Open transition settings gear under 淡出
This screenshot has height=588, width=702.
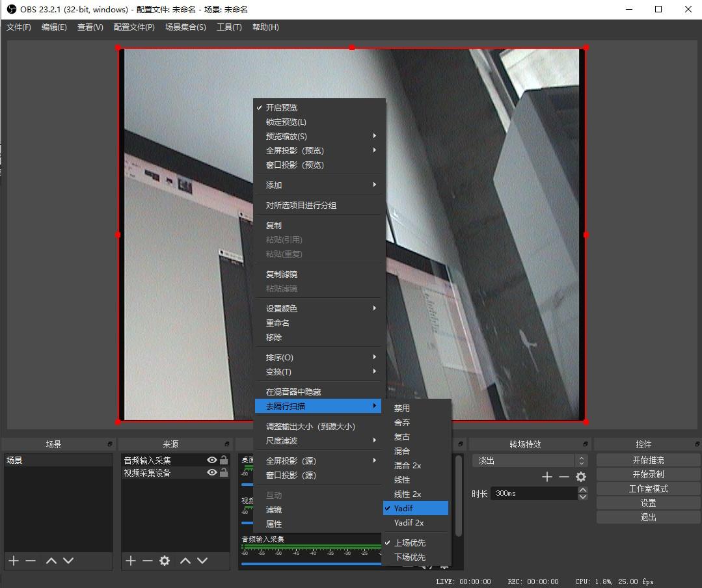(x=581, y=477)
